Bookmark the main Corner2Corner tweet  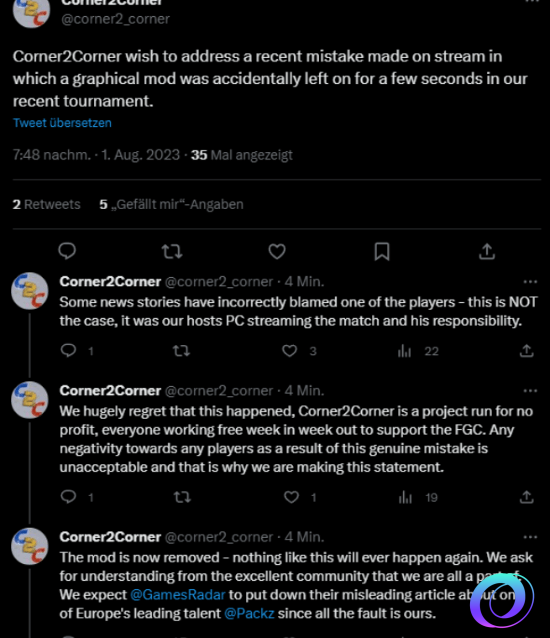tap(382, 251)
